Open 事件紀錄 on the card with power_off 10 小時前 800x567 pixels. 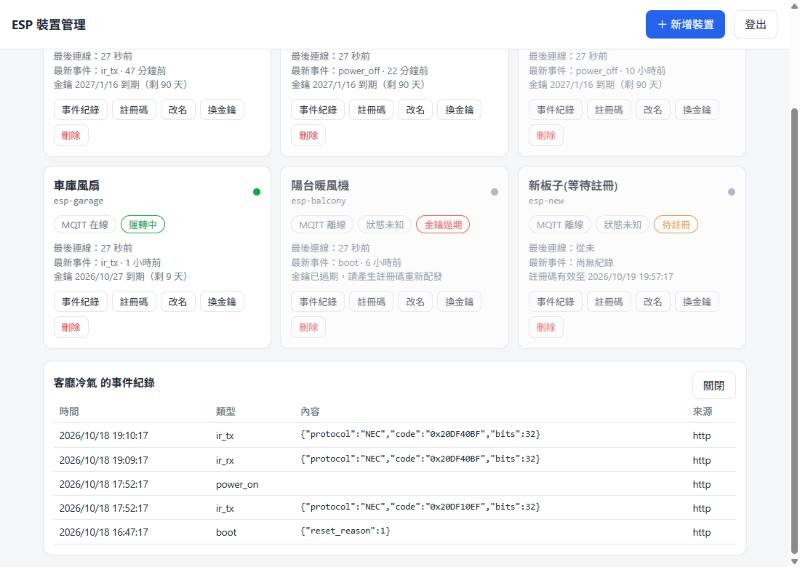pyautogui.click(x=556, y=110)
